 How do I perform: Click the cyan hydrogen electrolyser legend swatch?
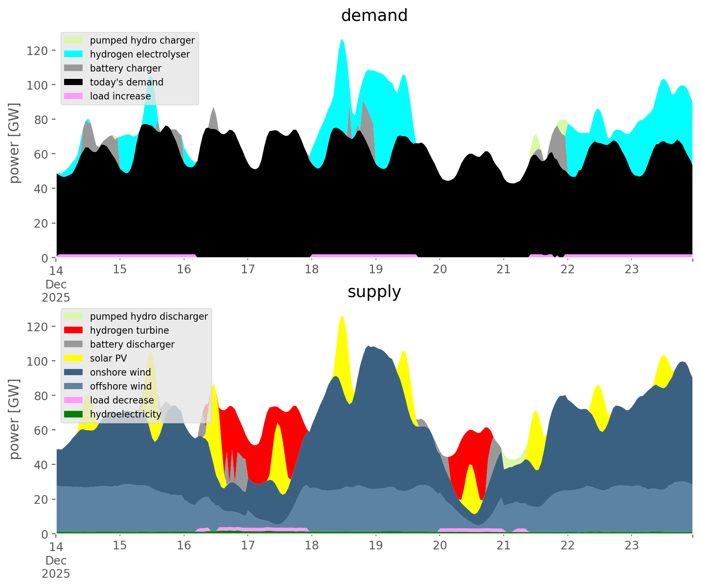[74, 54]
